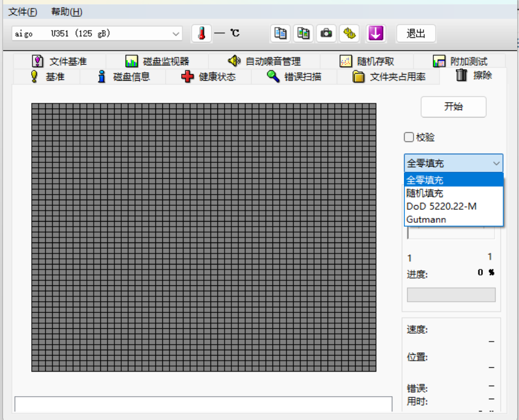
Task: Click the copy screenshot to clipboard icon
Action: pyautogui.click(x=303, y=34)
